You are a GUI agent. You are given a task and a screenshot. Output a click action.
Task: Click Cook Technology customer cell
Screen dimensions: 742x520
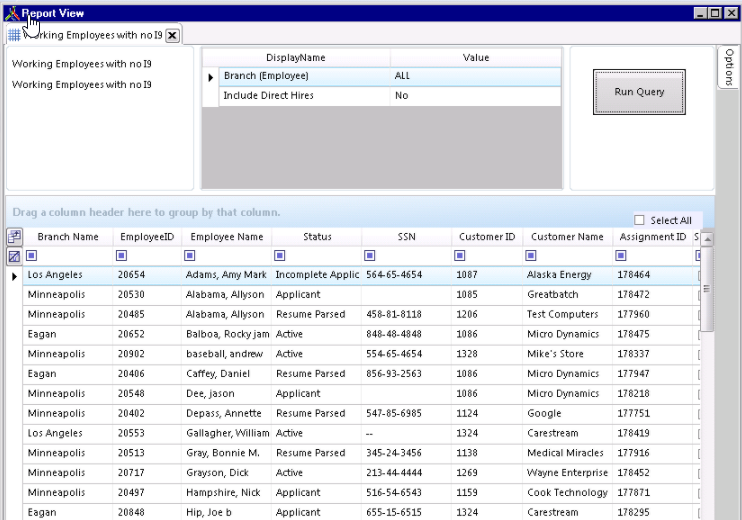coord(567,493)
